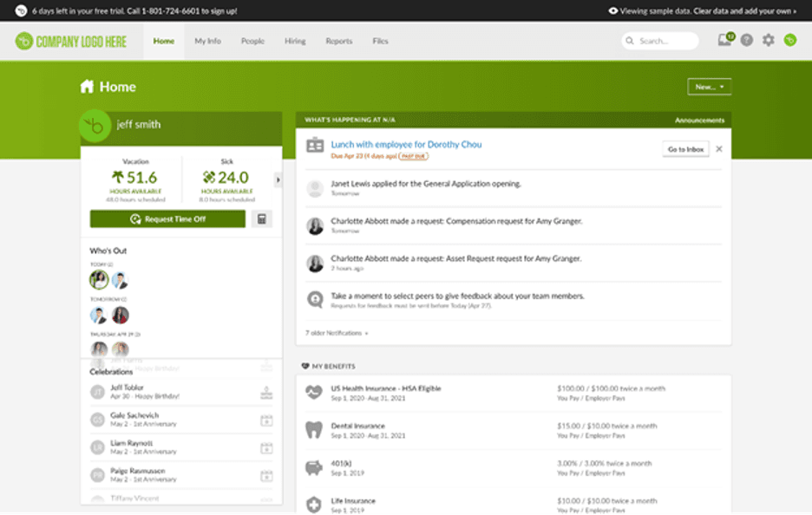Screen dimensions: 812x515
Task: Open the Reports menu item
Action: click(339, 41)
